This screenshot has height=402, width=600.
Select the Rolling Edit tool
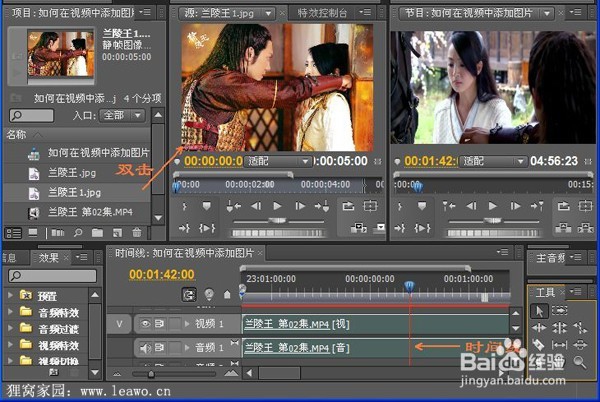pyautogui.click(x=560, y=328)
